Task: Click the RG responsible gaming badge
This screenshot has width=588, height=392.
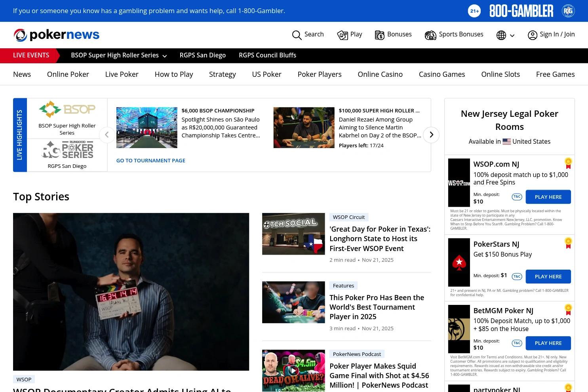Action: (568, 11)
